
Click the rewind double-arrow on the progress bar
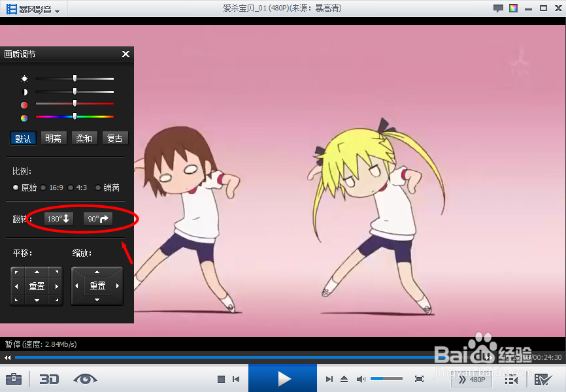click(x=8, y=358)
